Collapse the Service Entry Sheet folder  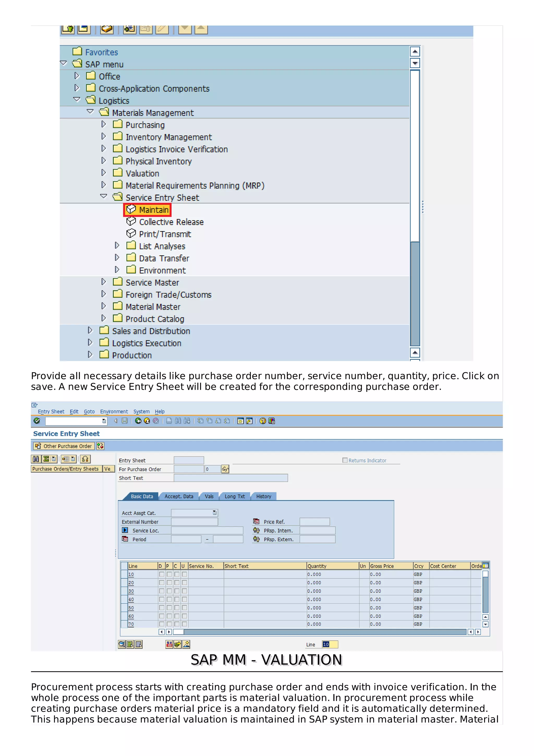104,196
